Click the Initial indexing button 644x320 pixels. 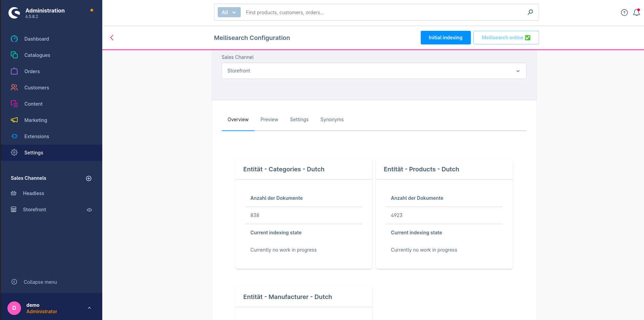[446, 38]
